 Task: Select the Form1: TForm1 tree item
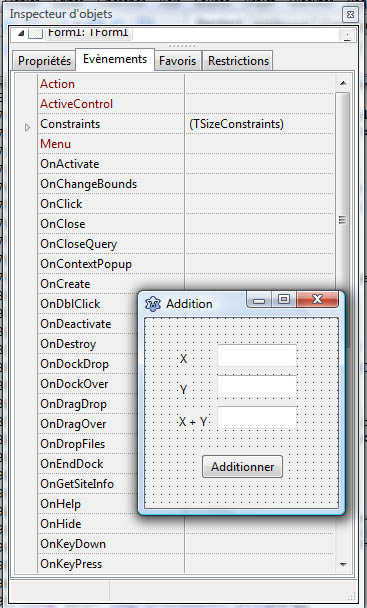[88, 33]
